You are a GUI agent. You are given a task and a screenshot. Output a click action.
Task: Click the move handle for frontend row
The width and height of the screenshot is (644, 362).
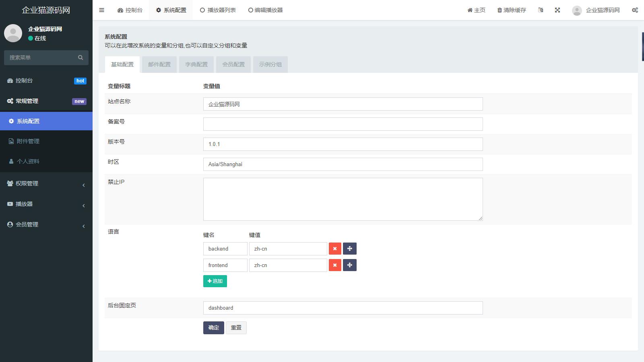[x=349, y=265]
